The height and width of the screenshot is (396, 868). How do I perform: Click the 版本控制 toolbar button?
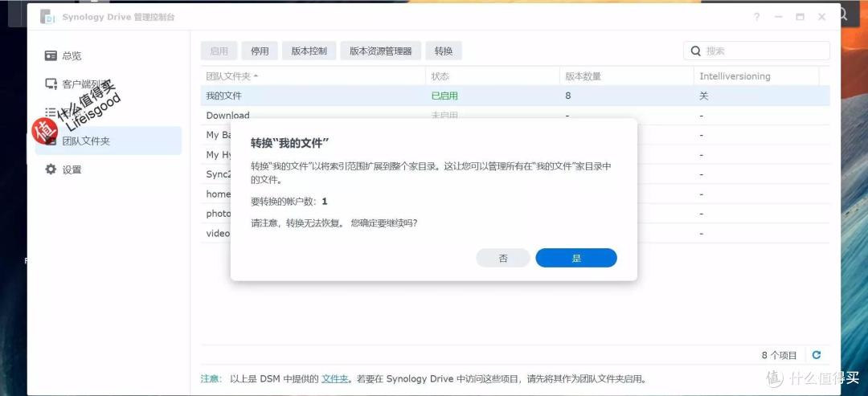point(309,51)
